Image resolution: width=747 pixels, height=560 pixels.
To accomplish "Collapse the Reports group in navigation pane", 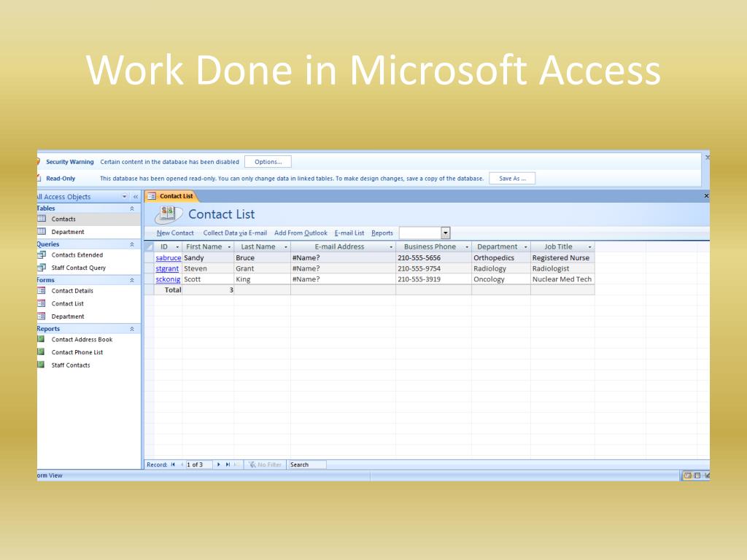I will [132, 329].
